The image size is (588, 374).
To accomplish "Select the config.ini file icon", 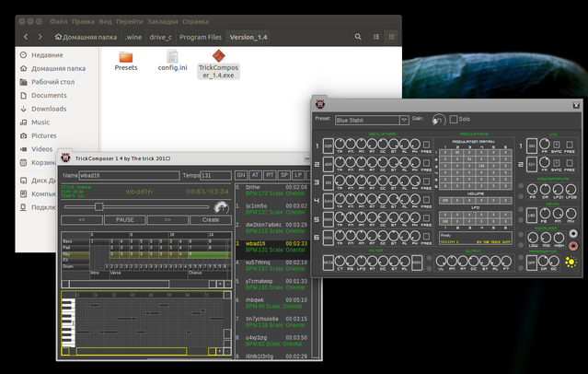I will [x=172, y=58].
